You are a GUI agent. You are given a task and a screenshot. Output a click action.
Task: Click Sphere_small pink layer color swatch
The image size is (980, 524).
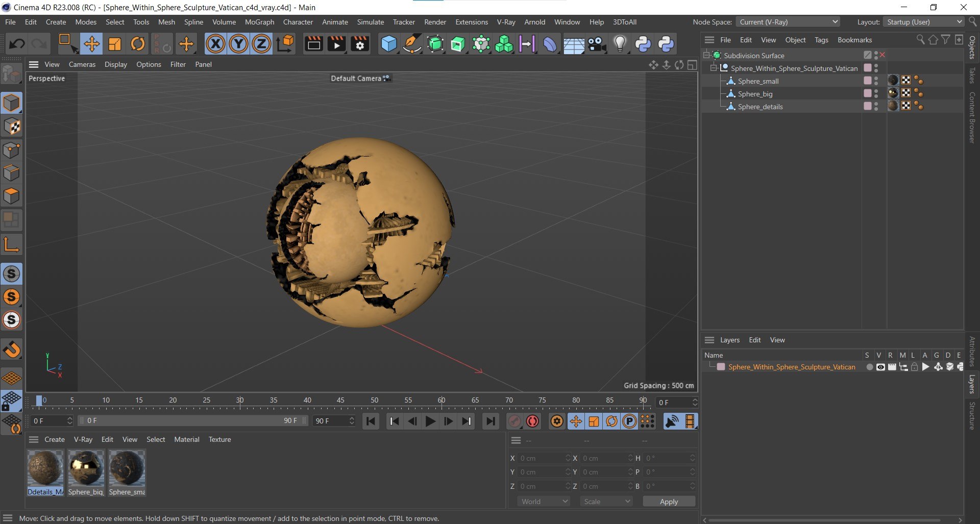867,81
